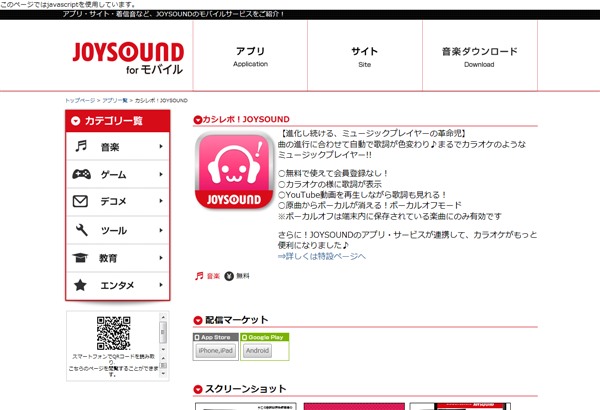Expand the デコメ category arrow
Screen dimensions: 600x410
[161, 201]
